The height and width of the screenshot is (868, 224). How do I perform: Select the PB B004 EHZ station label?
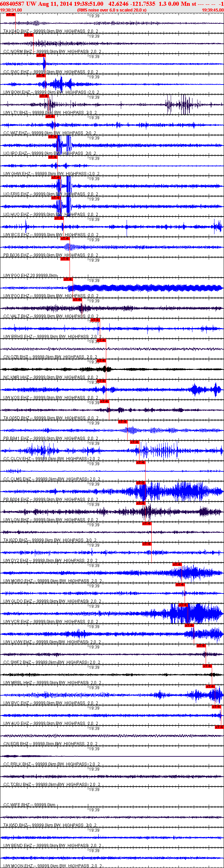click(x=51, y=499)
